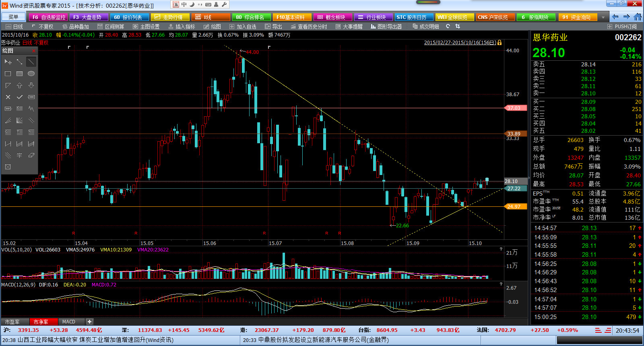The image size is (644, 346).
Task: Select the Gann fan tool
Action: tap(19, 120)
